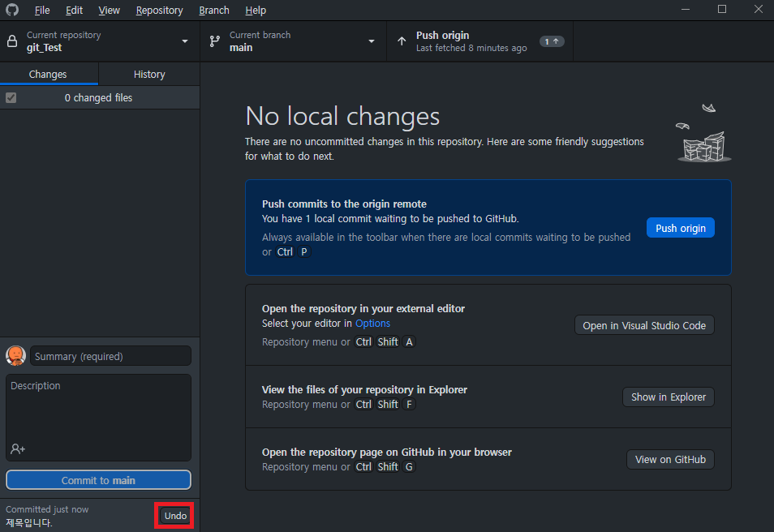This screenshot has height=532, width=774.
Task: Click 'Push commits to the origin remote' heading
Action: pos(344,204)
